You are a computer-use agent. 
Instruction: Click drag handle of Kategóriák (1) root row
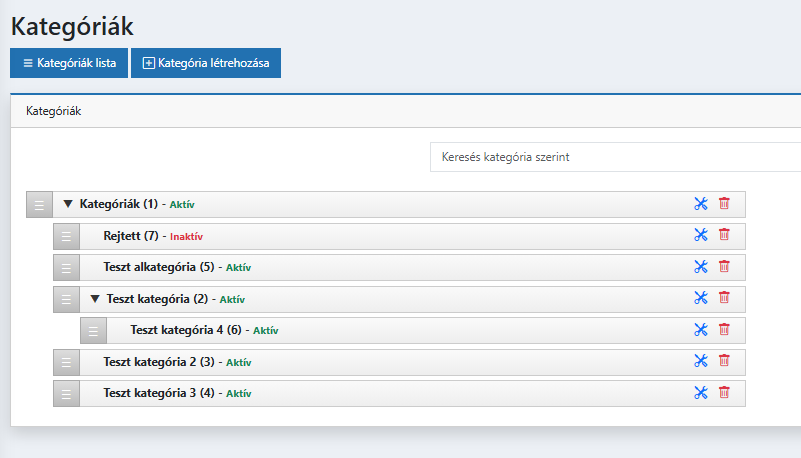tap(39, 205)
